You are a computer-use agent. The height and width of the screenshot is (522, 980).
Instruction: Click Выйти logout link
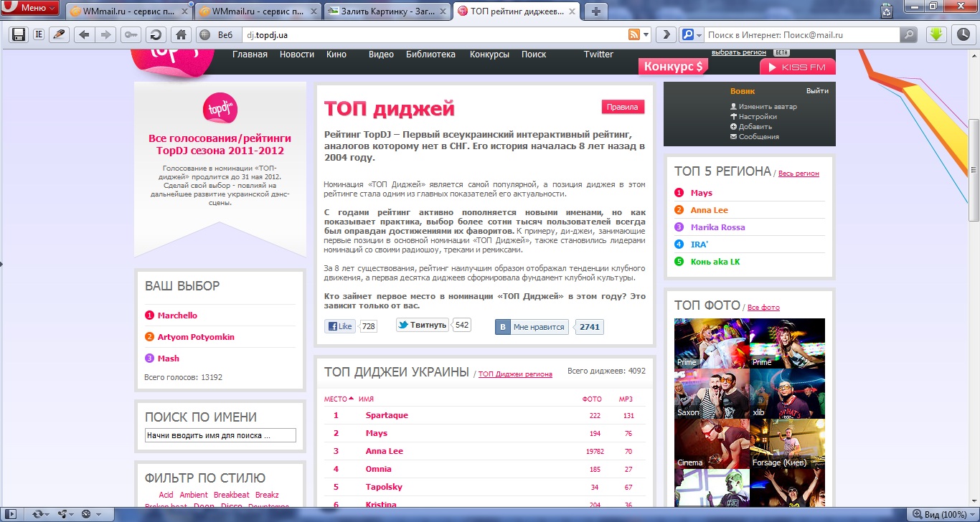pyautogui.click(x=817, y=91)
